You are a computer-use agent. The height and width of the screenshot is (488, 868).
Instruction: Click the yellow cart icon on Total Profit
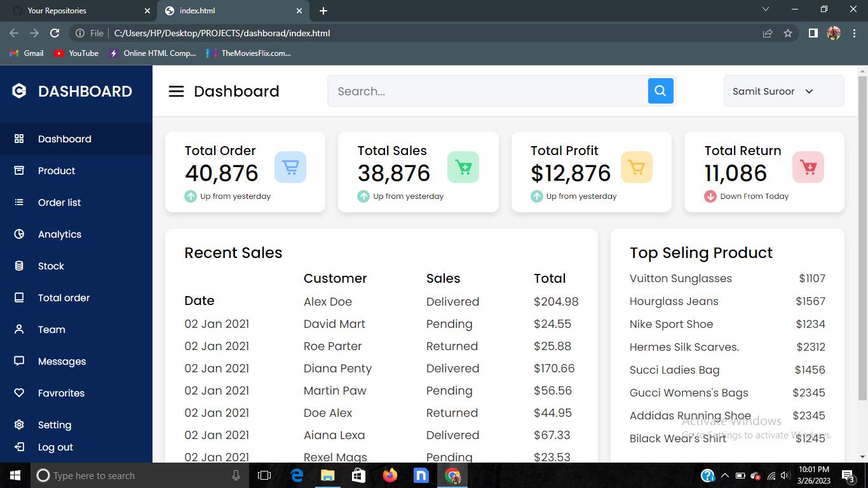(x=636, y=167)
